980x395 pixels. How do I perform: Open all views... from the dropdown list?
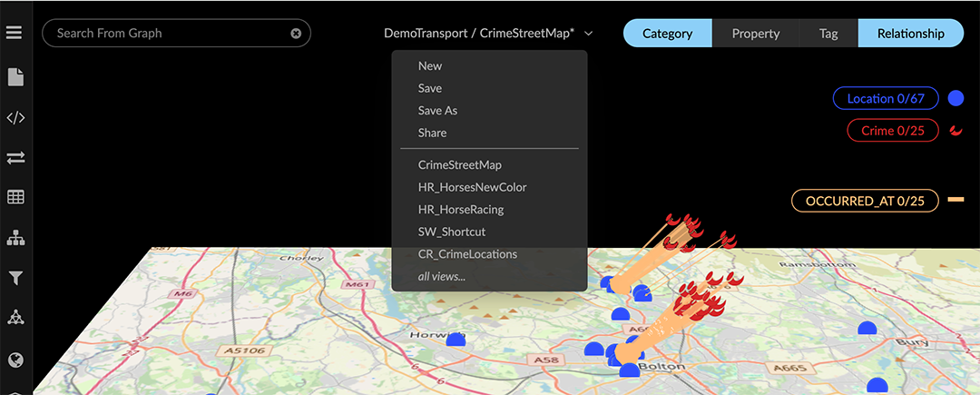[441, 276]
